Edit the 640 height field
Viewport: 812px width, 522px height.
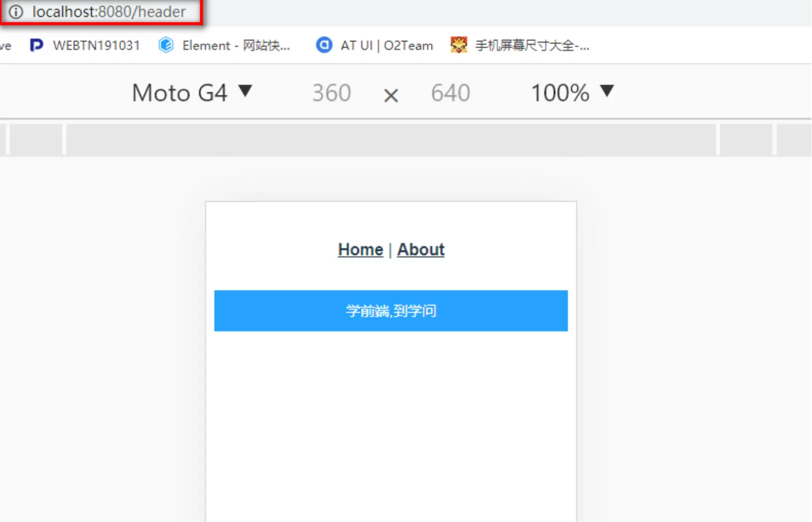450,93
